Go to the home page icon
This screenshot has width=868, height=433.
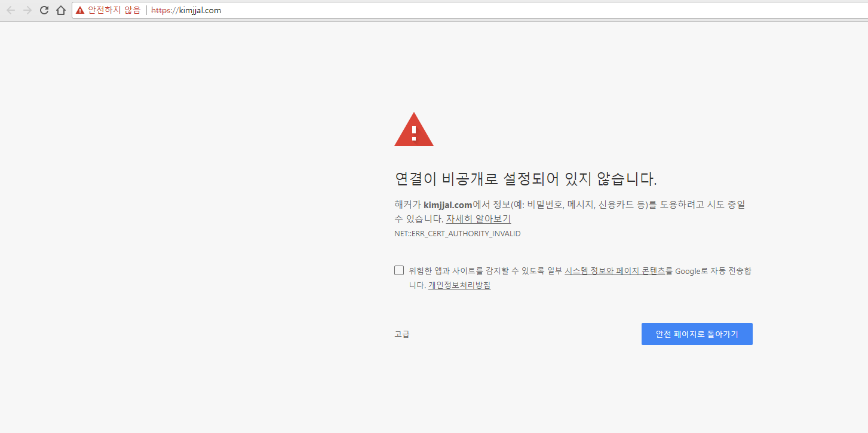[60, 10]
